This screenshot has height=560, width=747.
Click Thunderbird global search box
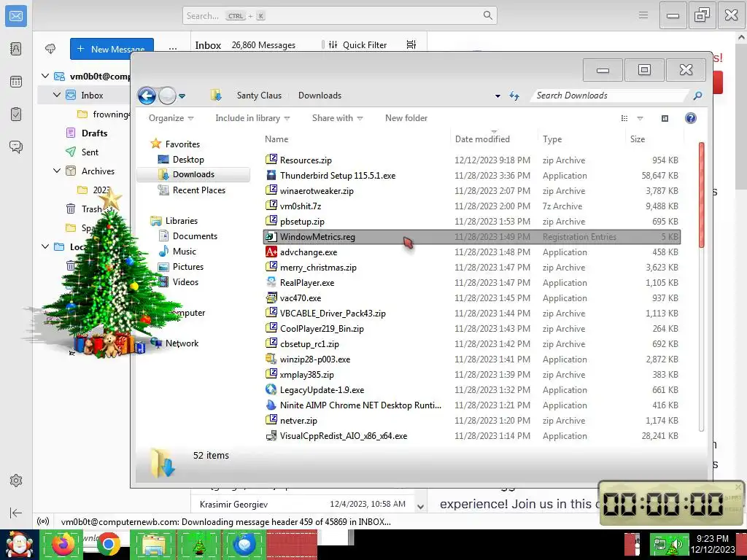click(340, 16)
